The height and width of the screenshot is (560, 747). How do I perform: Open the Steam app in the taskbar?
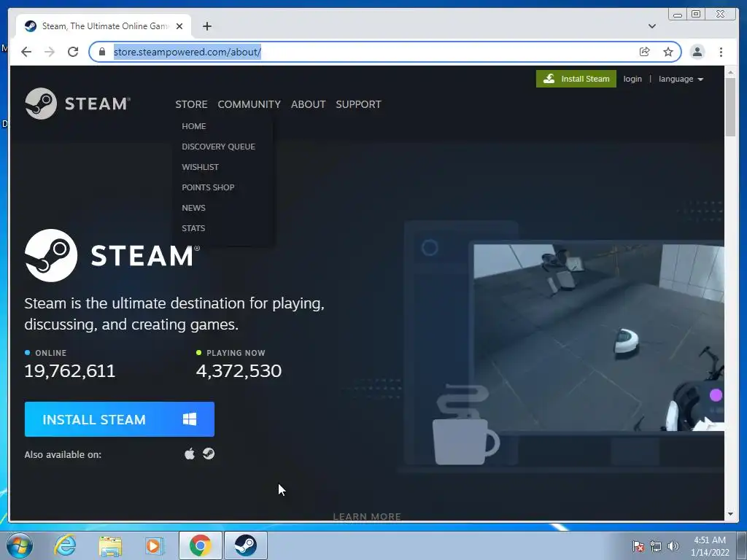[245, 545]
